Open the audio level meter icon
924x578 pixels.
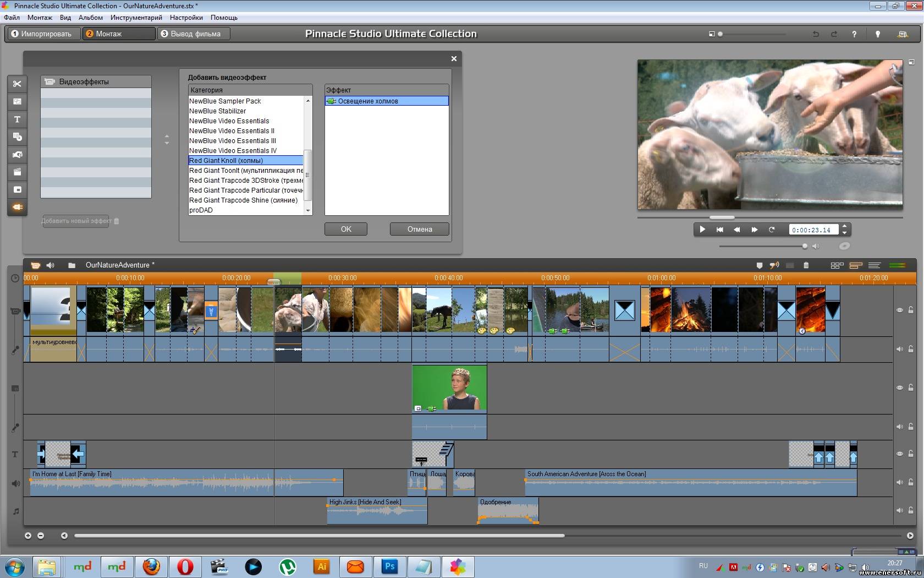pos(897,265)
